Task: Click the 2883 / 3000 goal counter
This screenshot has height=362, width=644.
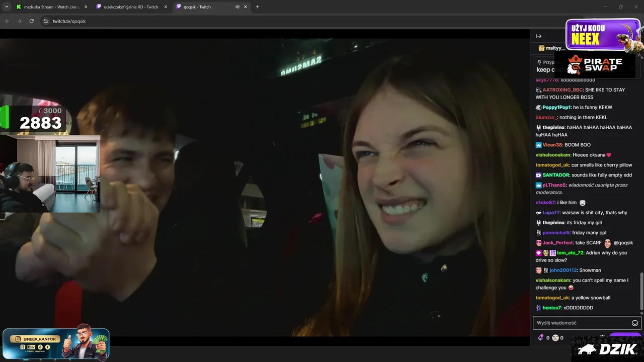Action: point(33,119)
